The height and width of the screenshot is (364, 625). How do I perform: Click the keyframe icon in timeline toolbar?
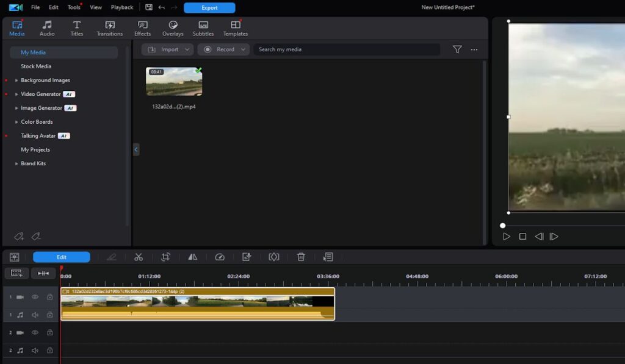(274, 257)
